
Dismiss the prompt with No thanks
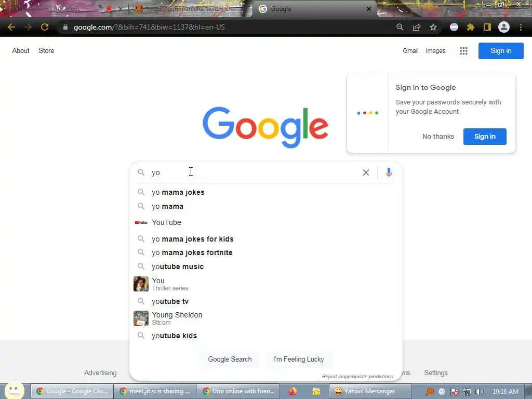(438, 137)
